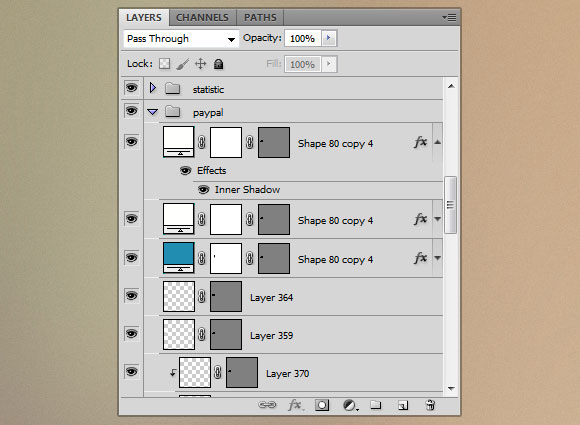Open the Pass Through blend mode dropdown
This screenshot has width=580, height=425.
coord(181,38)
